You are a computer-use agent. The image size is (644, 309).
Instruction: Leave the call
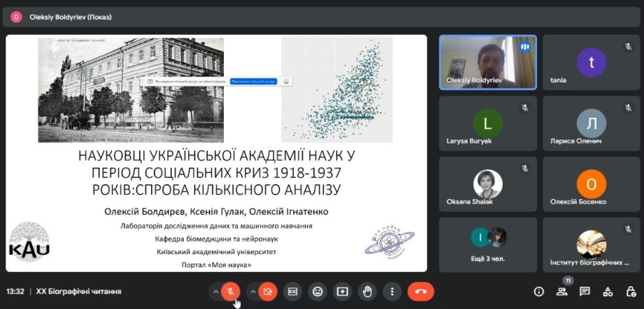pyautogui.click(x=421, y=291)
